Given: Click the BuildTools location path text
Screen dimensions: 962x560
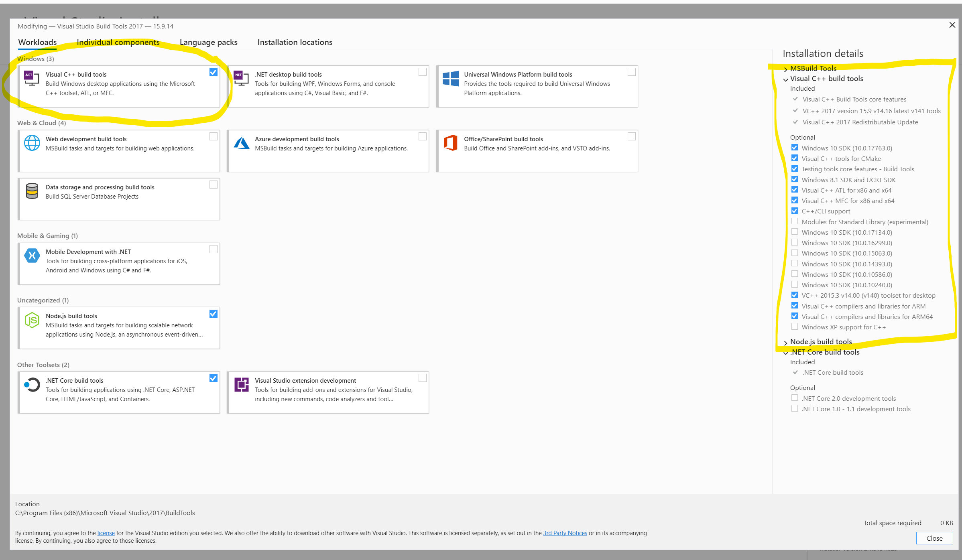Looking at the screenshot, I should coord(105,513).
